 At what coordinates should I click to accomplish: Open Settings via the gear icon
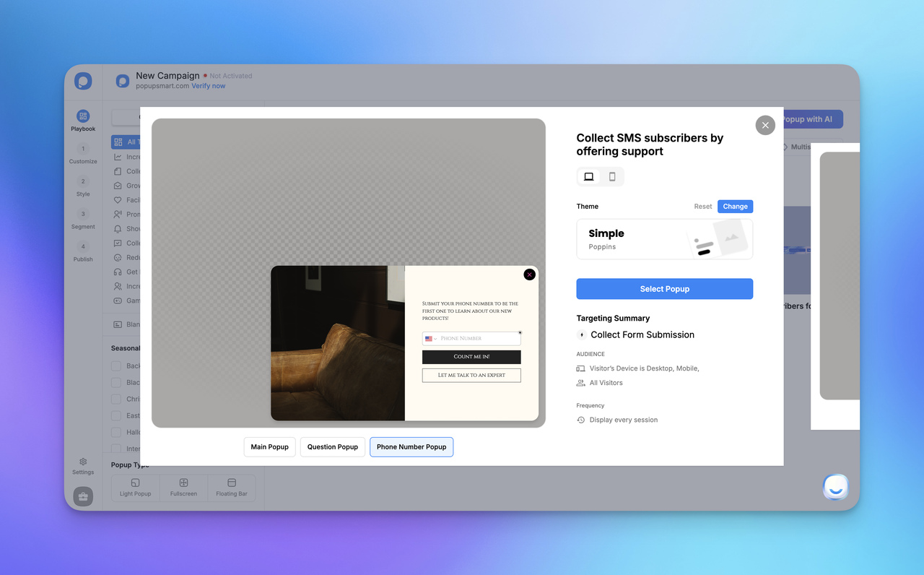(x=83, y=466)
